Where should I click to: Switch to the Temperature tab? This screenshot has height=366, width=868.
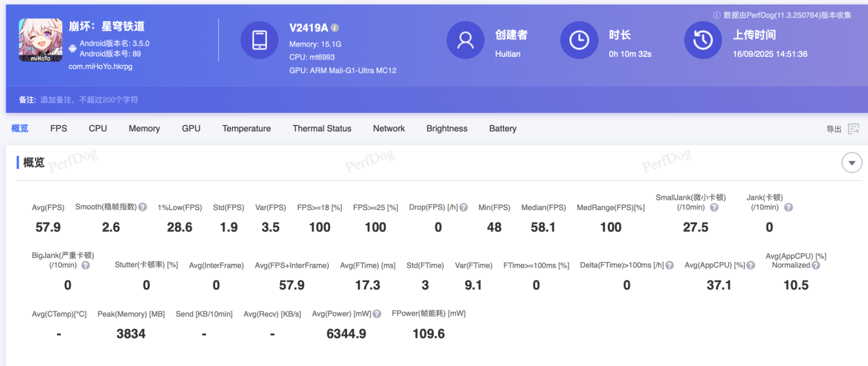[246, 129]
